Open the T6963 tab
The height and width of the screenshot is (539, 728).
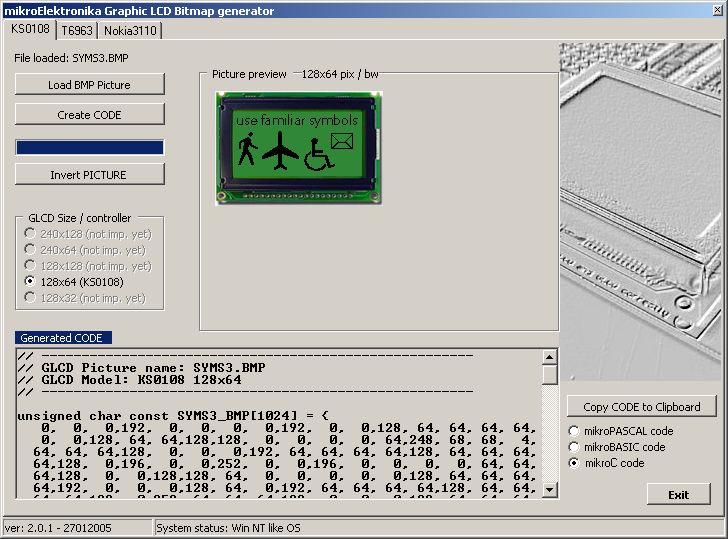coord(77,31)
